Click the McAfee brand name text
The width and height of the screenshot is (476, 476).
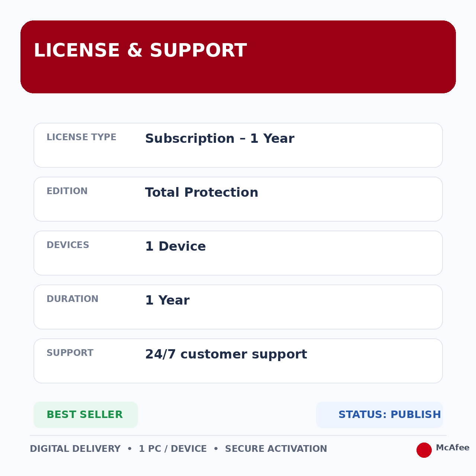click(x=453, y=448)
